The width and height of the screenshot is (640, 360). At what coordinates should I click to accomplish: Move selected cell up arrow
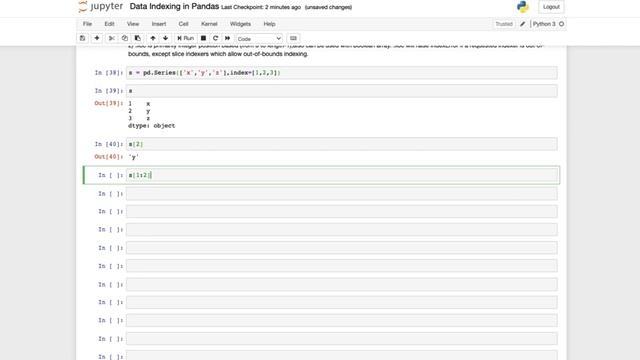click(x=153, y=38)
